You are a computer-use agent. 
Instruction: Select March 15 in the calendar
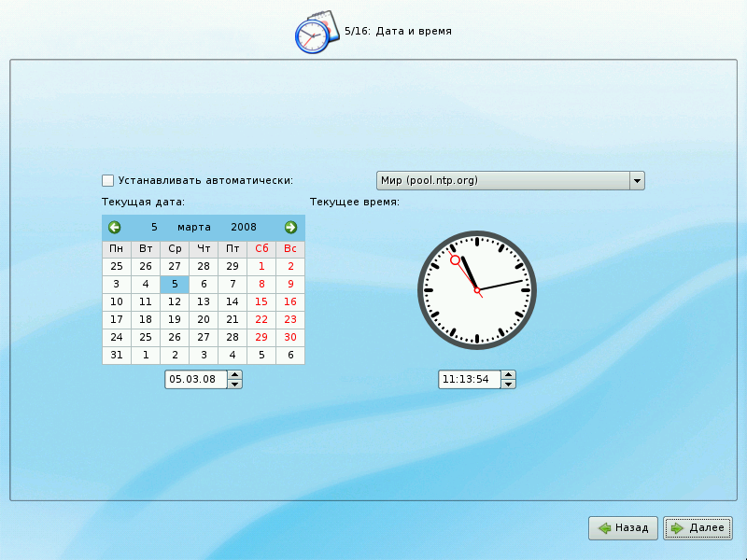coord(261,301)
